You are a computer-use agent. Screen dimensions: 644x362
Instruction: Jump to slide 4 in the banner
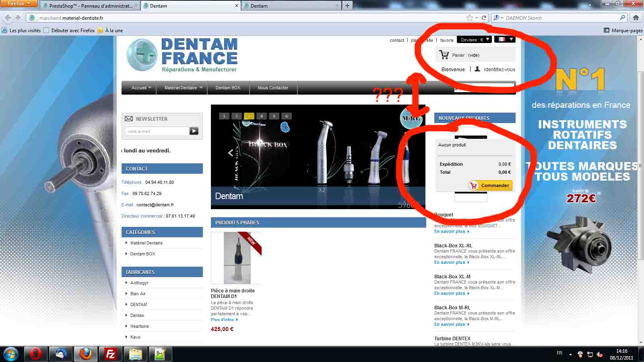coord(262,116)
